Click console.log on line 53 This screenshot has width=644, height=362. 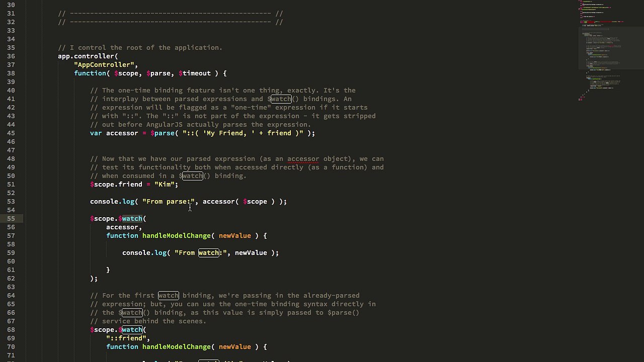[x=112, y=202]
